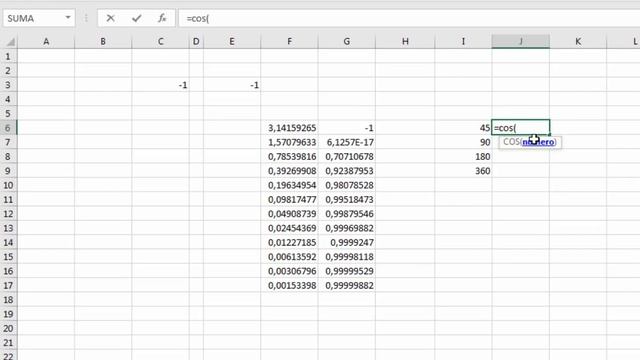
Task: Select row 10 header
Action: point(8,185)
